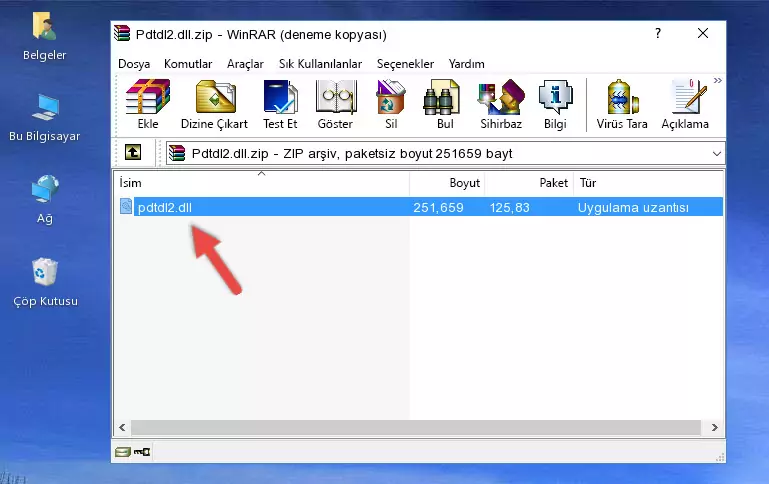
Task: Click the archive path address field
Action: (445, 153)
